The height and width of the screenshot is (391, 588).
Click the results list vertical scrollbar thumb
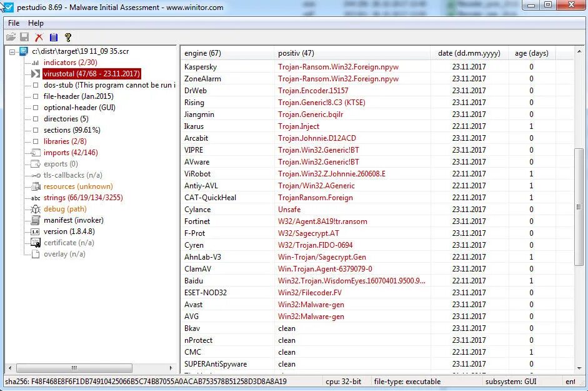[x=579, y=206]
